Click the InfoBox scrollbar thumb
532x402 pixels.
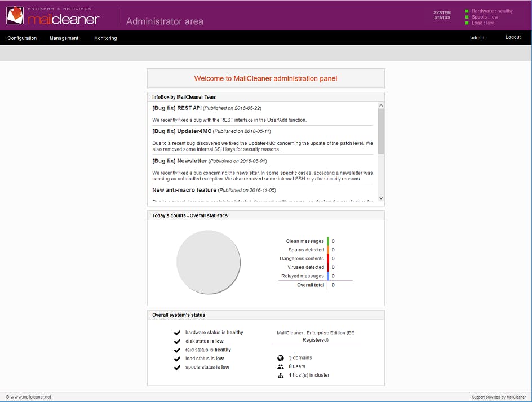pyautogui.click(x=381, y=131)
